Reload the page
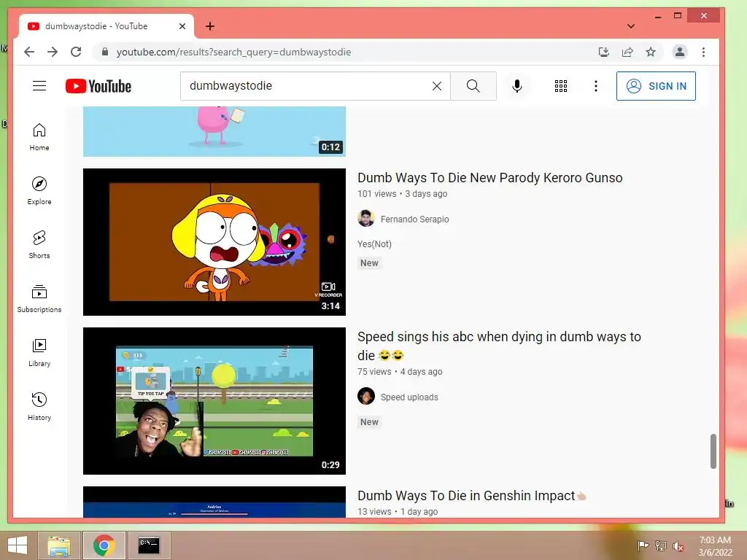 (76, 52)
